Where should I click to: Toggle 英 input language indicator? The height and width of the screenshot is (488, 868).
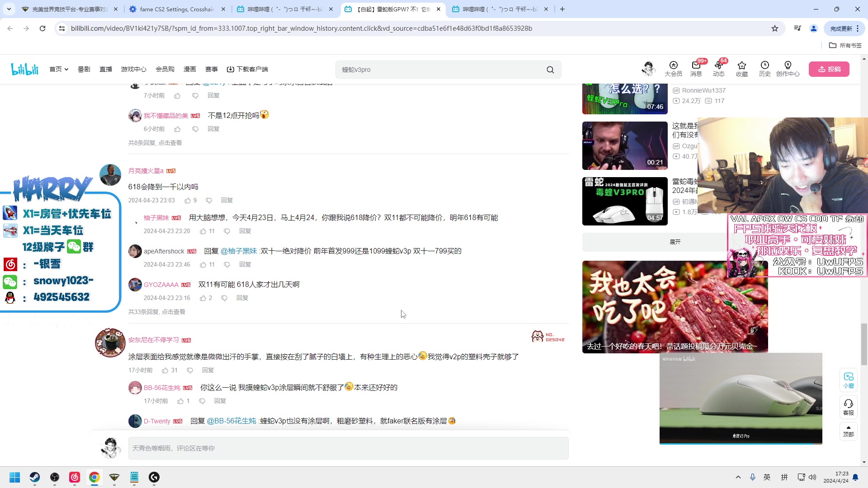tap(767, 477)
